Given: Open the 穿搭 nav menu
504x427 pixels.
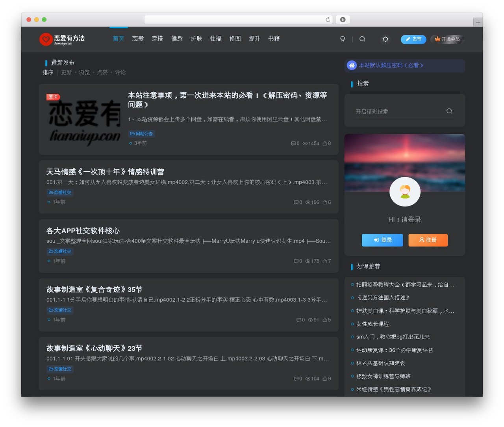Looking at the screenshot, I should 157,39.
